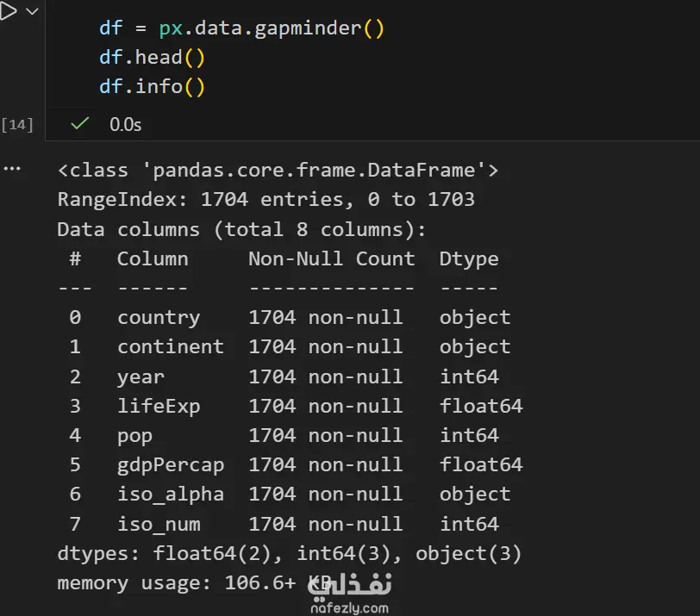Click the execution count [14]
This screenshot has width=700, height=616.
click(x=17, y=125)
